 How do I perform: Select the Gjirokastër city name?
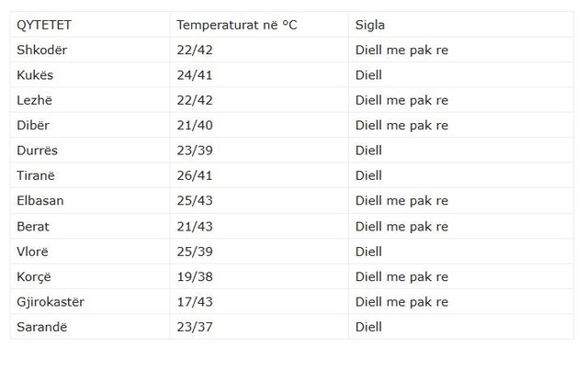click(x=51, y=302)
